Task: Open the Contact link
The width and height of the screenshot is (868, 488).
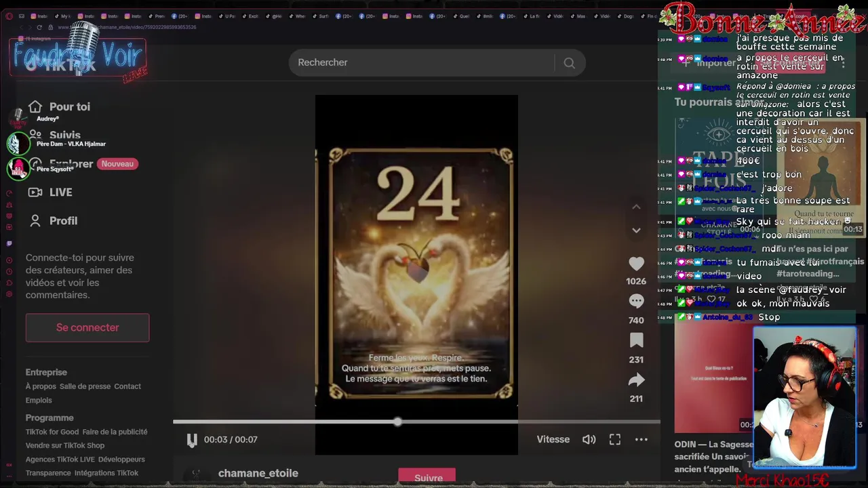Action: [127, 386]
